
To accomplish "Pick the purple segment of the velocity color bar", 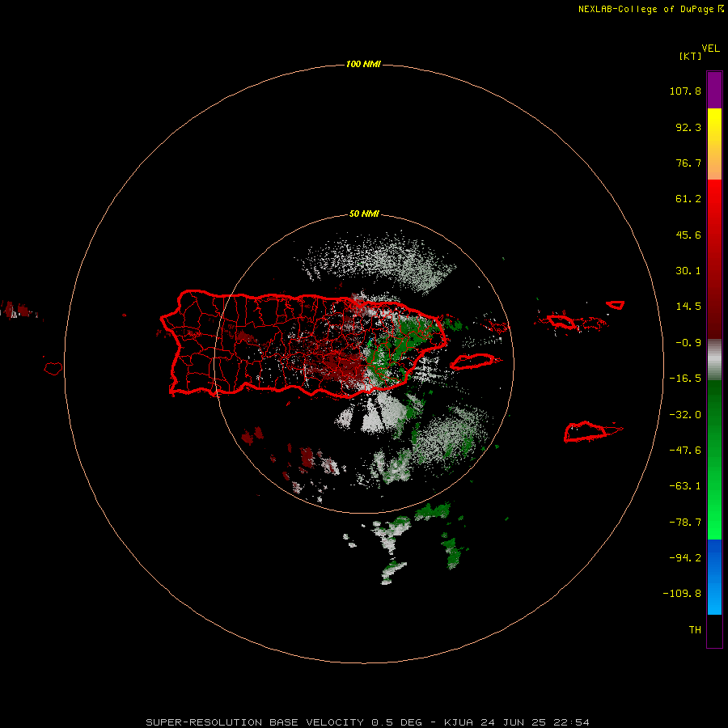I will 714,90.
